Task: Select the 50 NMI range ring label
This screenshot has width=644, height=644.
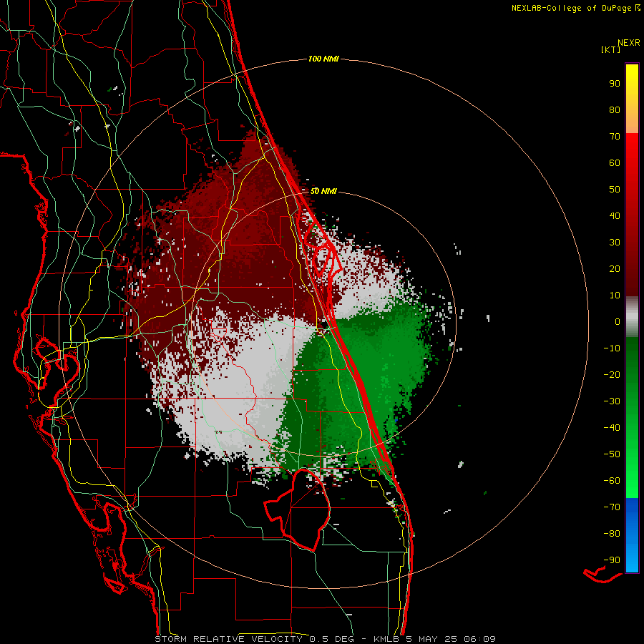Action: coord(323,191)
